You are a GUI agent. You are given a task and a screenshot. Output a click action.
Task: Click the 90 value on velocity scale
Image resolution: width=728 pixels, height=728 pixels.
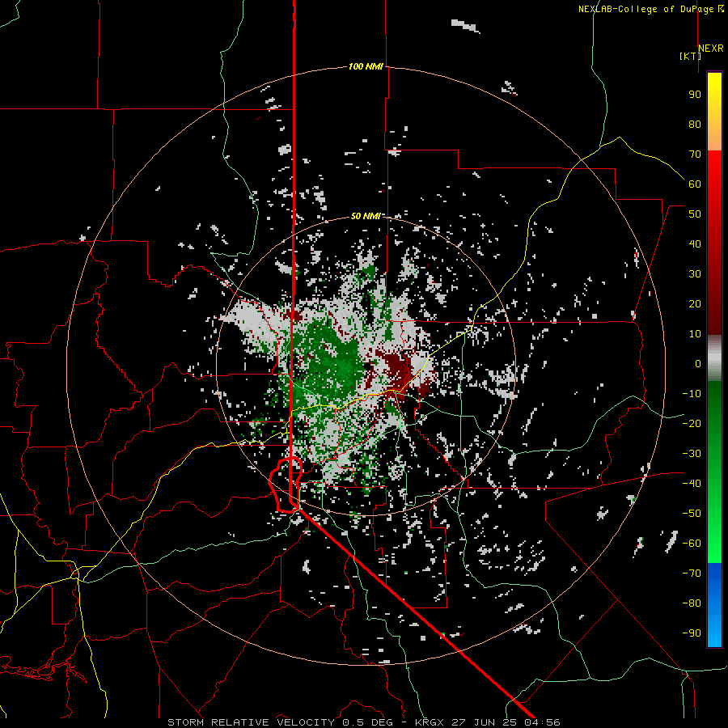click(695, 95)
